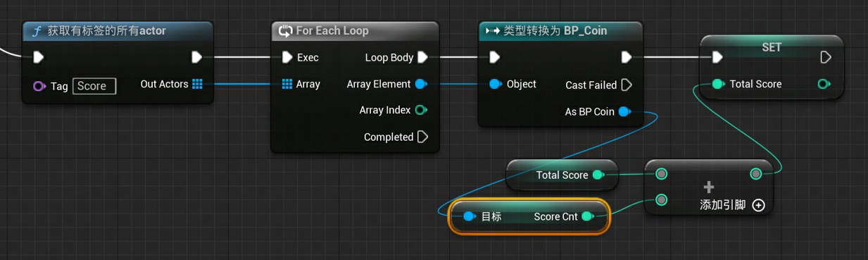868x260 pixels.
Task: Click the For Each Loop Array input pin
Action: [287, 84]
